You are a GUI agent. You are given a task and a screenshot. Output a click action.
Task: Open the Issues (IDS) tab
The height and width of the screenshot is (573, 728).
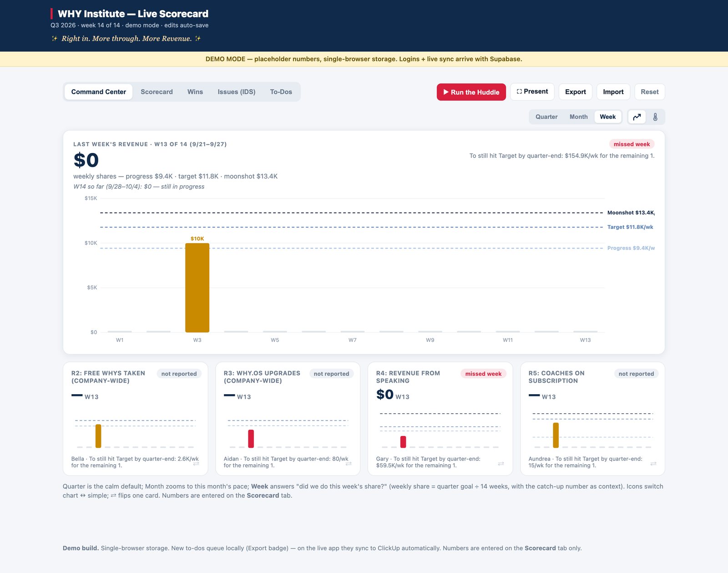tap(237, 92)
